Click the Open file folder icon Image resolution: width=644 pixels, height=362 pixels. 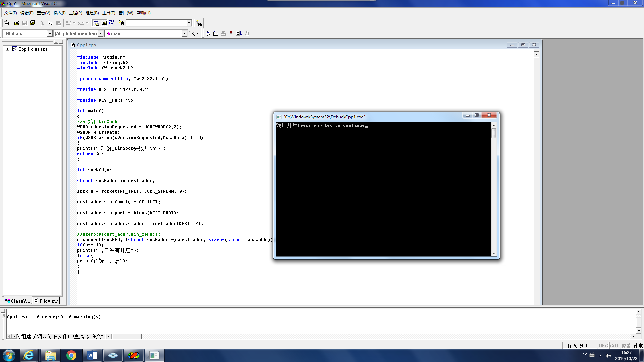coord(17,23)
